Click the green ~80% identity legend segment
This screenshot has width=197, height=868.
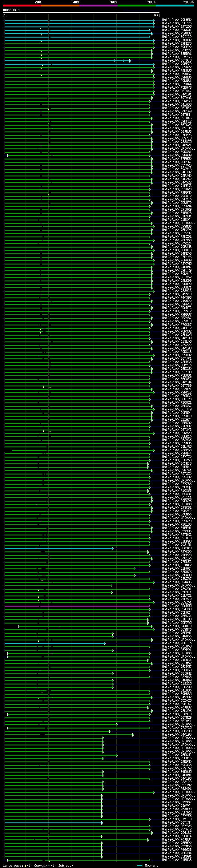click(x=137, y=6)
